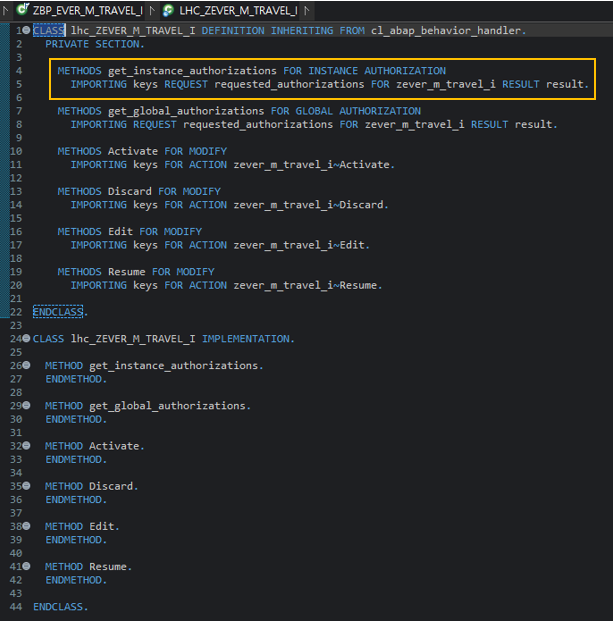The image size is (613, 621).
Task: Click zever_m_travel_i~Resume on line 20
Action: [307, 285]
